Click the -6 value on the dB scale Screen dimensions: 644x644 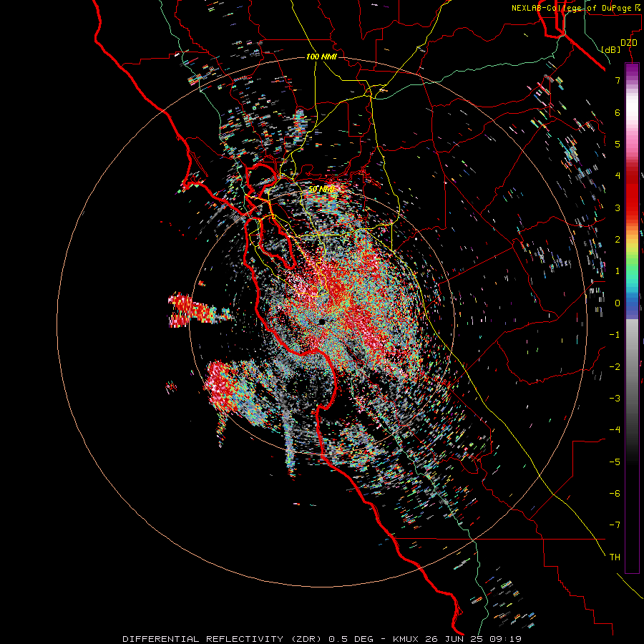615,494
